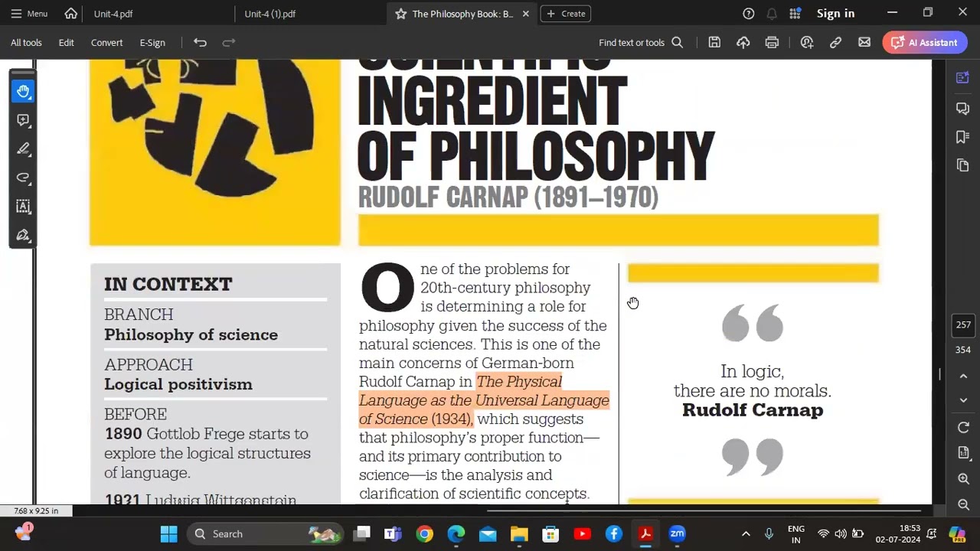Open Google Chrome from the taskbar
The width and height of the screenshot is (980, 551).
(x=424, y=534)
